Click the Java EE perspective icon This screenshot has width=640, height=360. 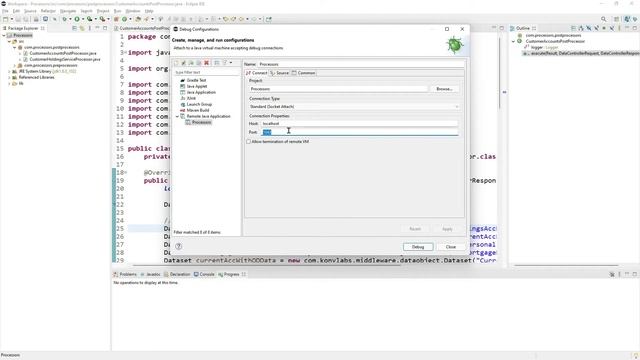pos(627,19)
